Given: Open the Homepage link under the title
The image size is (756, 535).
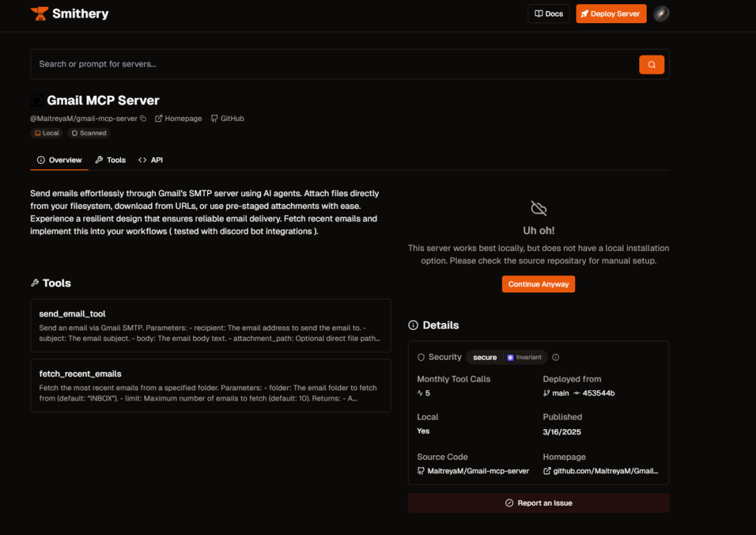Looking at the screenshot, I should click(178, 118).
